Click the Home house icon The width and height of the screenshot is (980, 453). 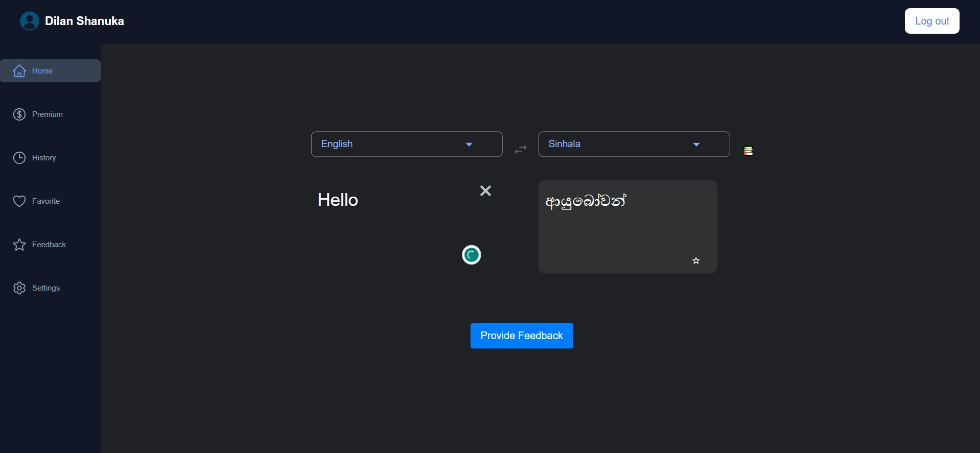pos(19,71)
